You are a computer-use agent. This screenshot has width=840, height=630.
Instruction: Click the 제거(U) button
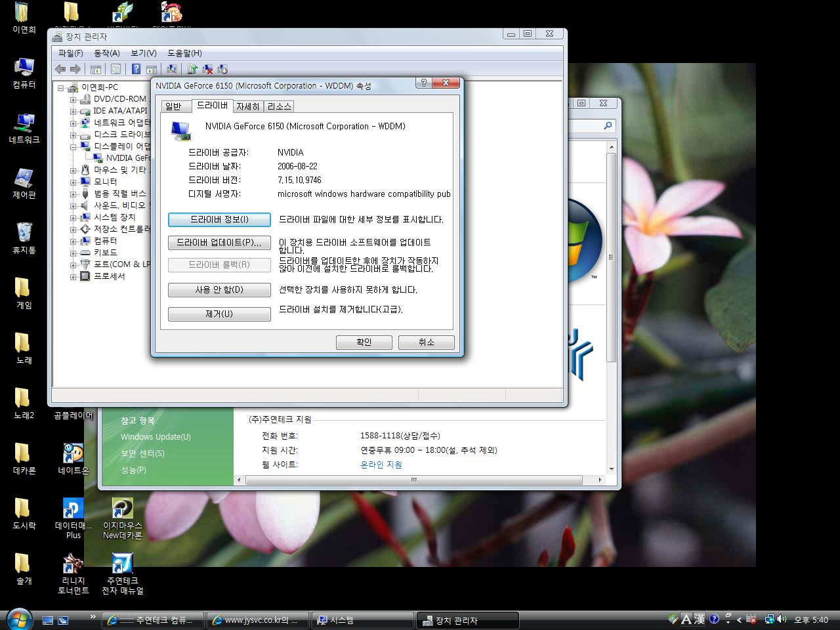click(x=219, y=314)
